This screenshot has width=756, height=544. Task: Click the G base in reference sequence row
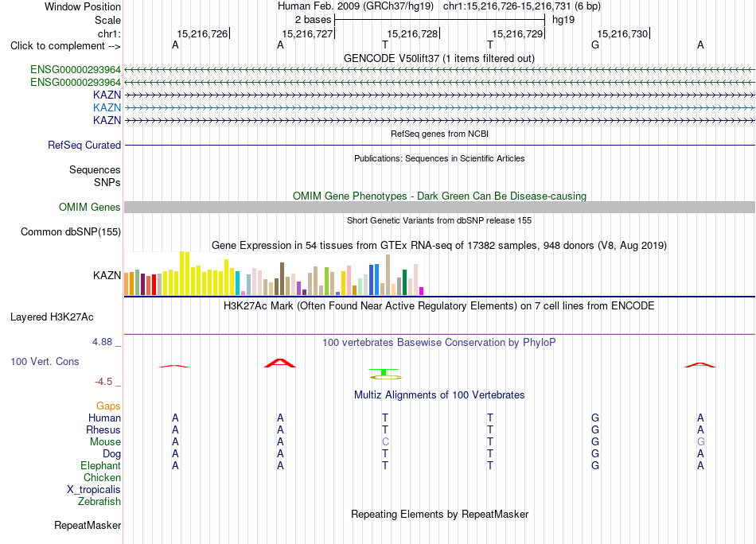(595, 45)
